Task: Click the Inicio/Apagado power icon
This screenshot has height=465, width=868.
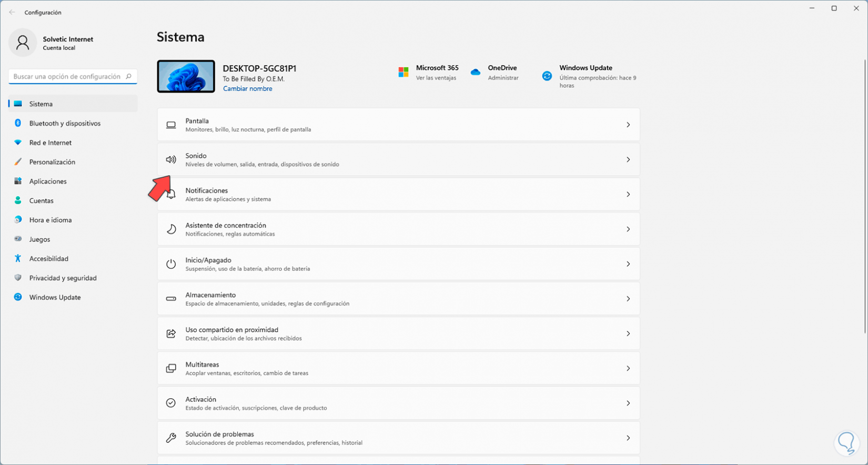Action: tap(171, 264)
